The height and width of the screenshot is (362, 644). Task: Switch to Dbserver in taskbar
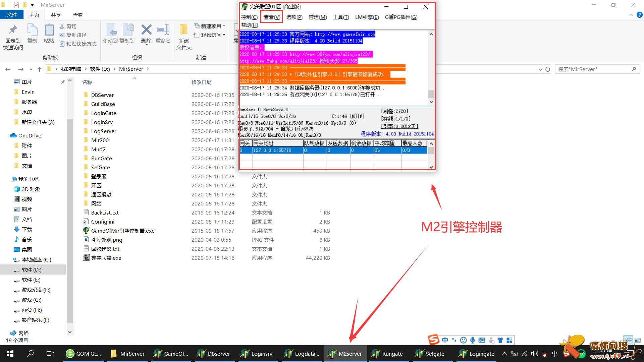214,354
